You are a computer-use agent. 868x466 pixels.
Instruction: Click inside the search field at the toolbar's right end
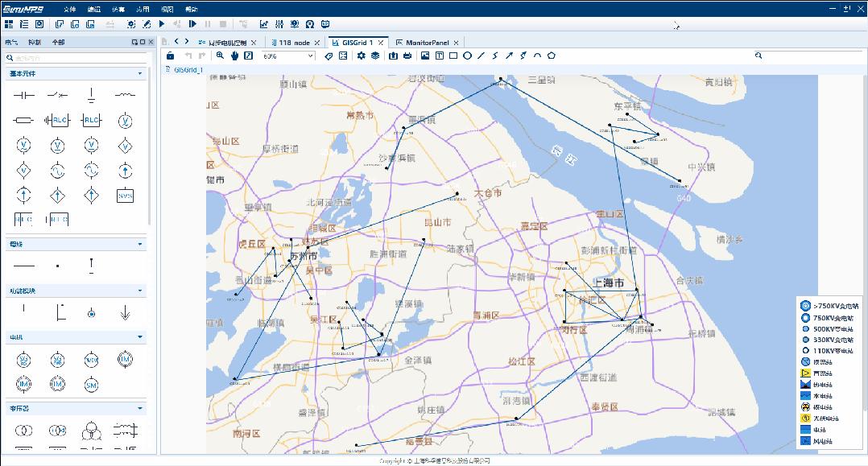(x=805, y=56)
